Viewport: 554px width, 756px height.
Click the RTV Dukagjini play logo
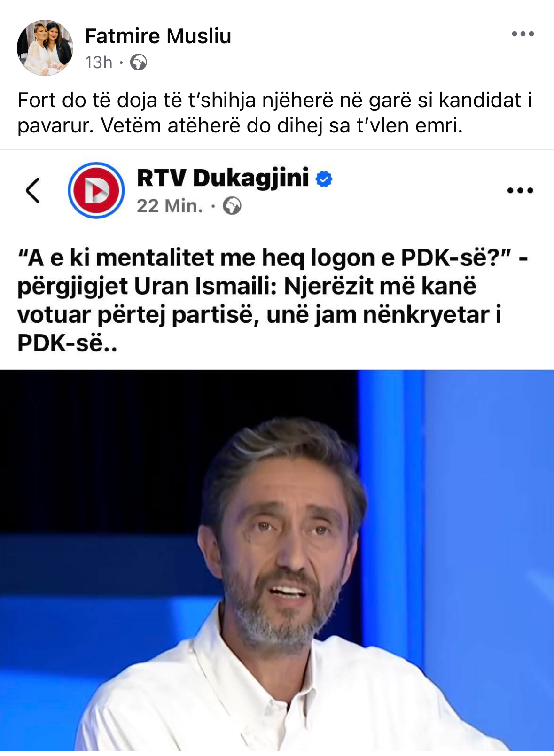click(x=96, y=190)
